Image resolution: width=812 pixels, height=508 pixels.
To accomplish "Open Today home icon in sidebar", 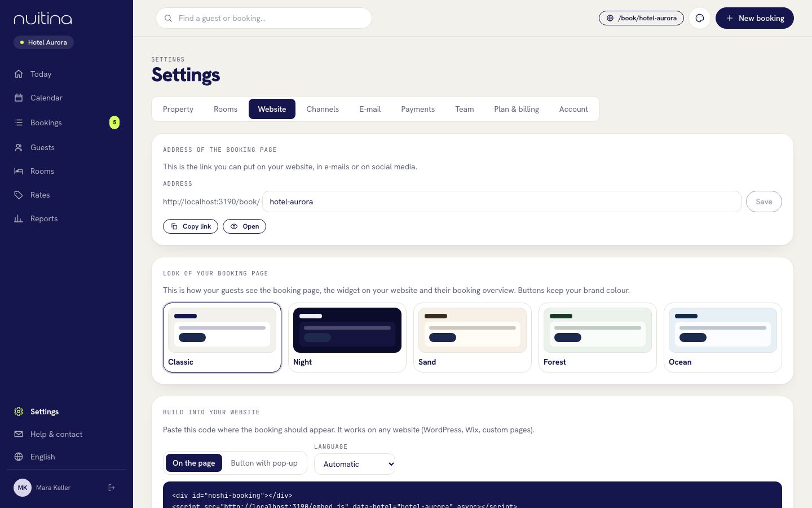I will [19, 74].
